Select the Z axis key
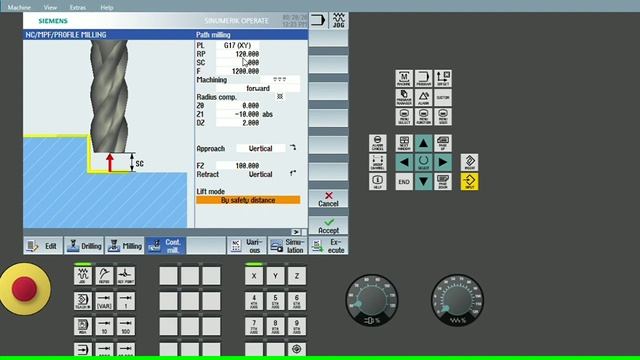This screenshot has width=640, height=360. click(x=297, y=276)
